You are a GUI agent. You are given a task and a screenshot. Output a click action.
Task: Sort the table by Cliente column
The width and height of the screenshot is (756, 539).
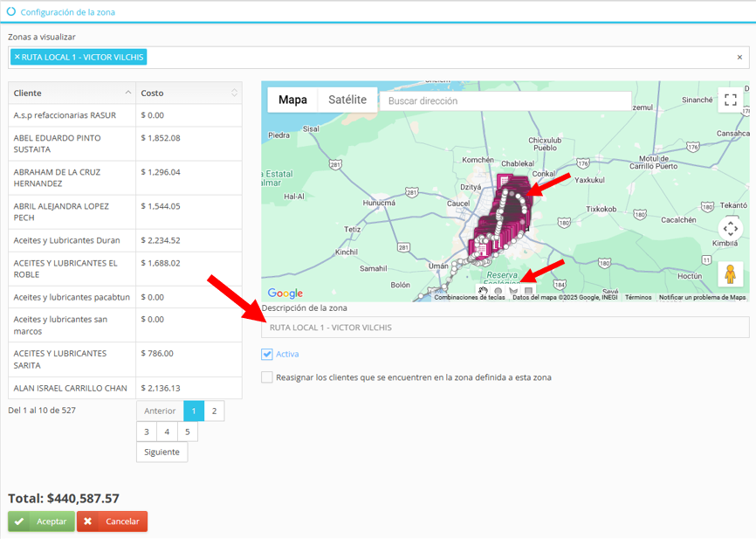(72, 93)
